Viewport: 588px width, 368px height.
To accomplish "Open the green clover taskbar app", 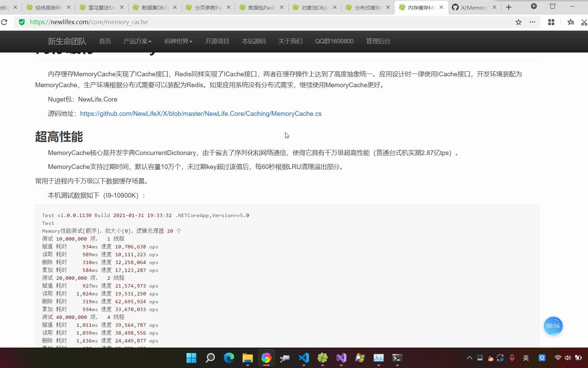I will click(x=323, y=358).
